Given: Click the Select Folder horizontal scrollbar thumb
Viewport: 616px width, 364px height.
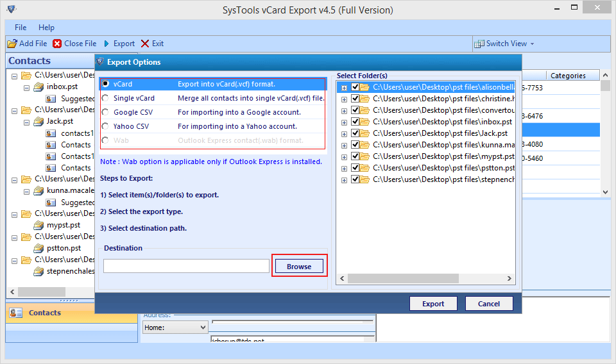Looking at the screenshot, I should click(x=403, y=279).
